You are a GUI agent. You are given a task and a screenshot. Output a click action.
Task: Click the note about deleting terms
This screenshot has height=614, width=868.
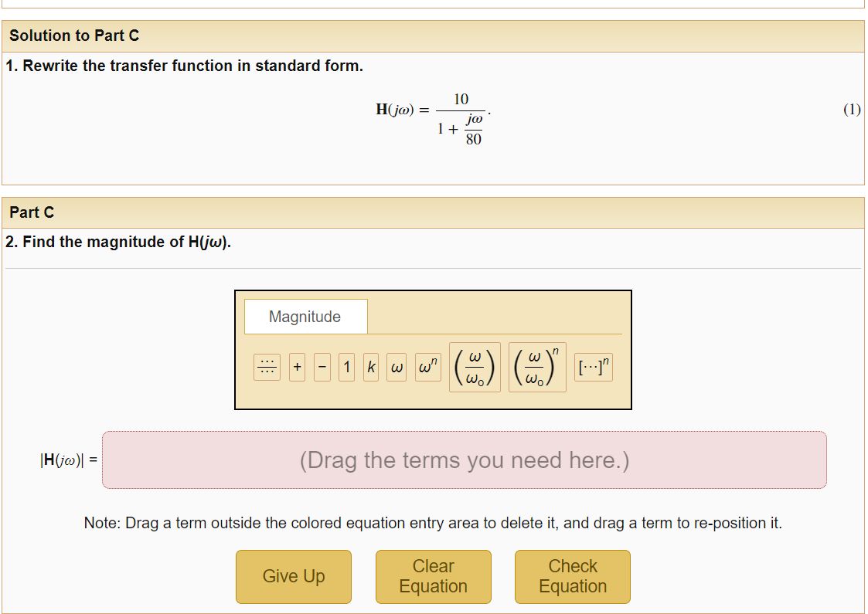click(x=434, y=523)
